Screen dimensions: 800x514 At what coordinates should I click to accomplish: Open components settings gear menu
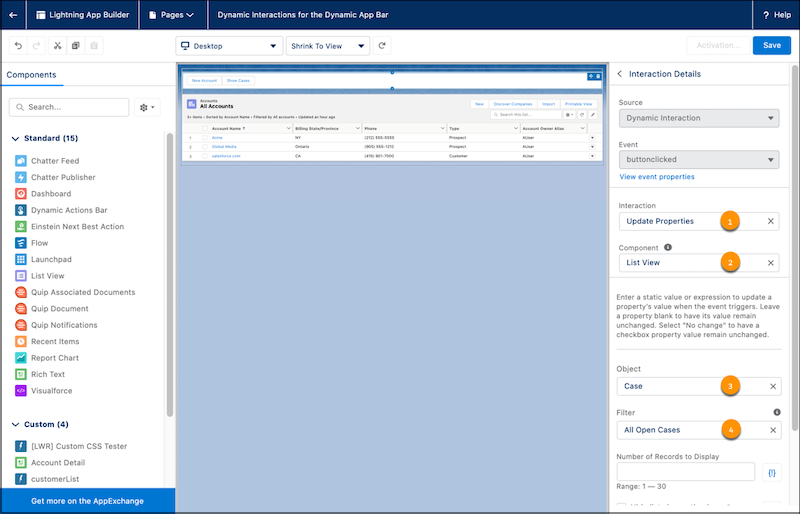[147, 107]
